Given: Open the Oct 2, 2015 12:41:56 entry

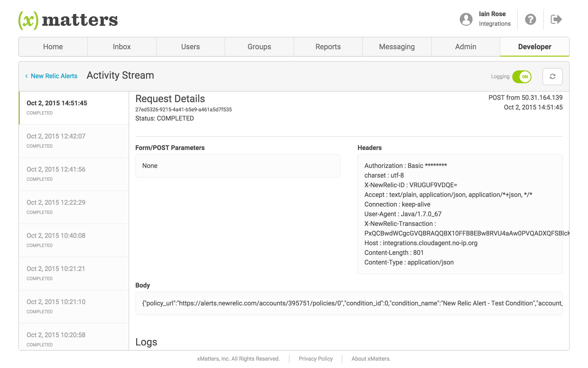Looking at the screenshot, I should [x=74, y=174].
